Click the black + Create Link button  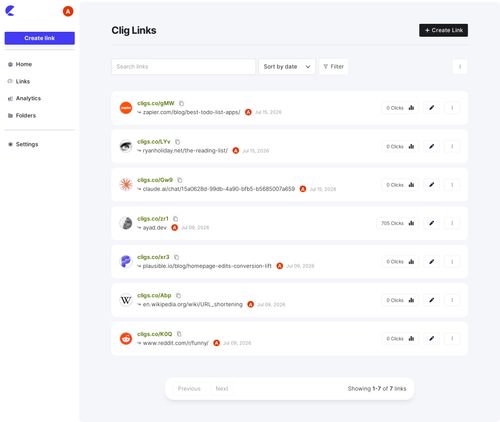click(443, 30)
